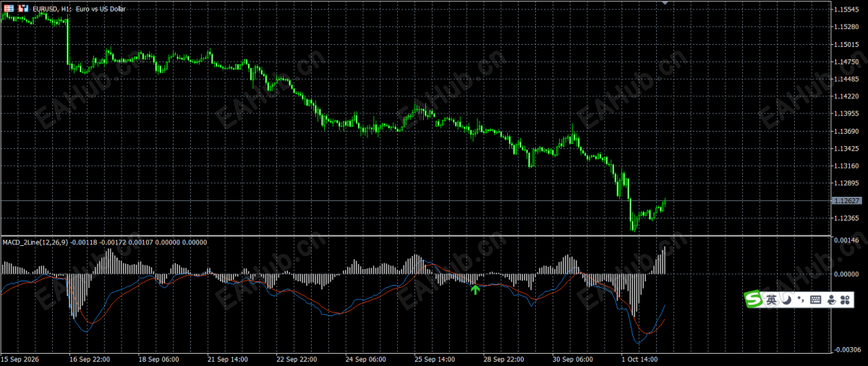Image resolution: width=868 pixels, height=366 pixels.
Task: Open the IME four-leaf toolbox icon
Action: click(845, 299)
